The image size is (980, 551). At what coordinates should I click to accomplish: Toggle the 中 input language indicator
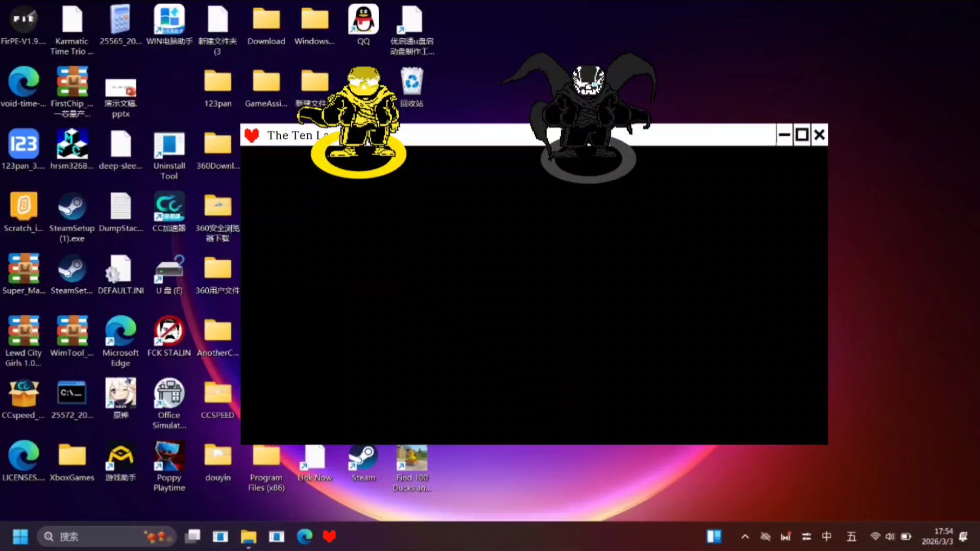[x=827, y=537]
